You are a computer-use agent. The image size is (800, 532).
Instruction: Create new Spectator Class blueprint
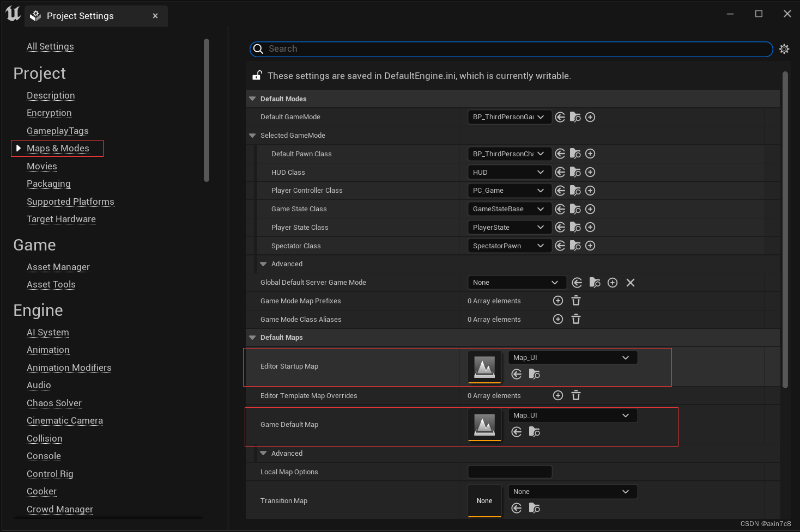(x=590, y=246)
